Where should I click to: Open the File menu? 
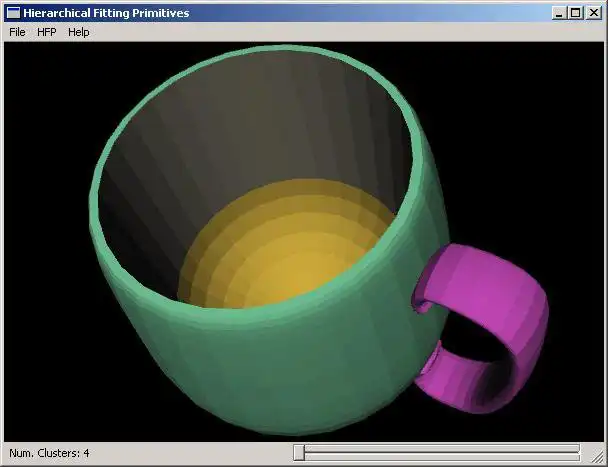(17, 32)
